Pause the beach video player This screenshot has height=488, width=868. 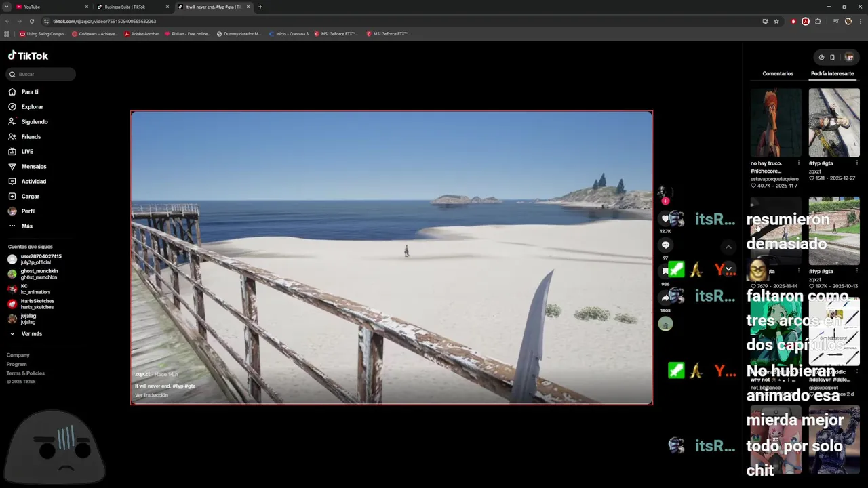(x=391, y=258)
